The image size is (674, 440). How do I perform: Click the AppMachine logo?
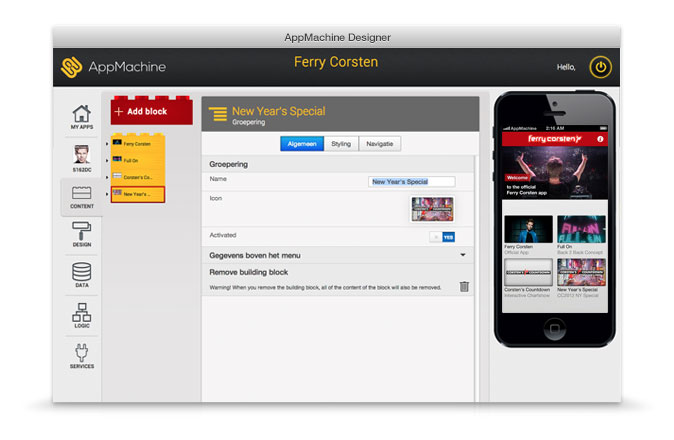[x=113, y=67]
